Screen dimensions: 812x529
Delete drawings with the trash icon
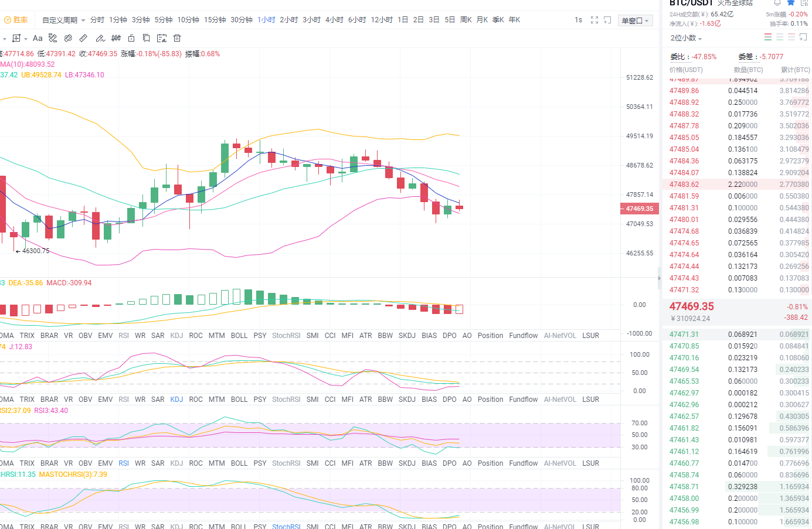[x=177, y=38]
